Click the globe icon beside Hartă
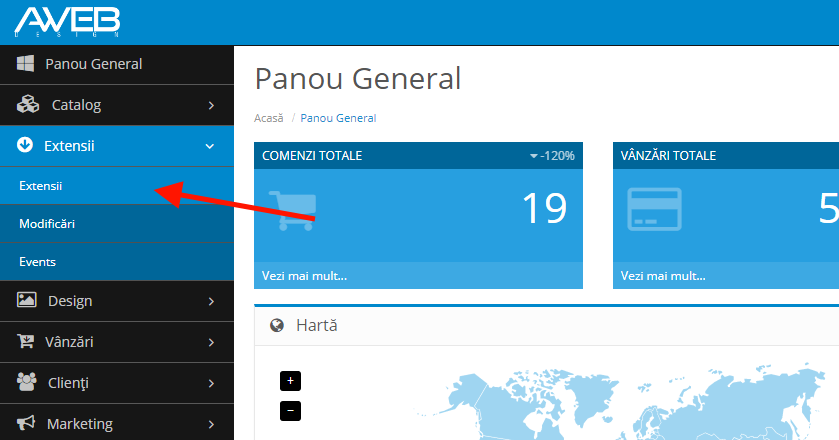 (277, 325)
